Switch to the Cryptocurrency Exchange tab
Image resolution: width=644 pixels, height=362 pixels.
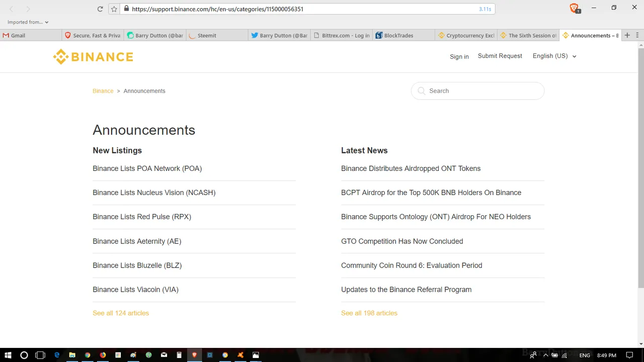(465, 35)
